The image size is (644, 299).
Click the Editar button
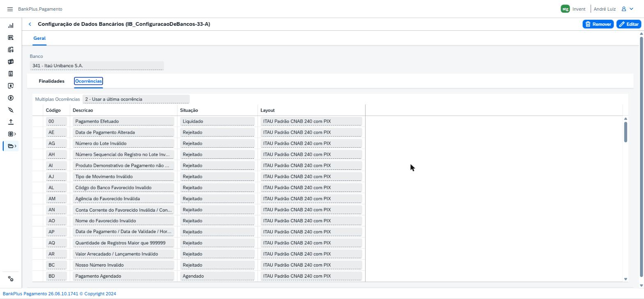629,24
